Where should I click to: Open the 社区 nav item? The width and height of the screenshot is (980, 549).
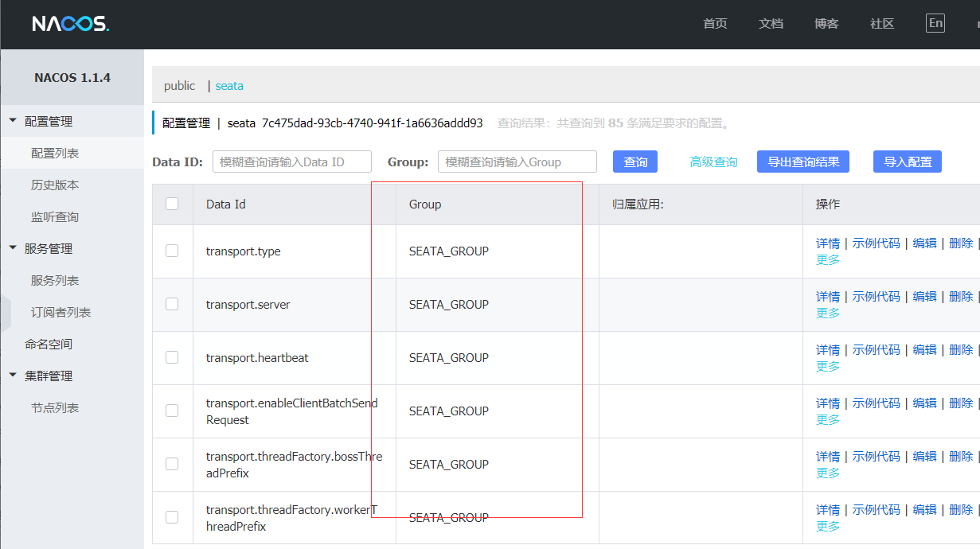point(882,24)
